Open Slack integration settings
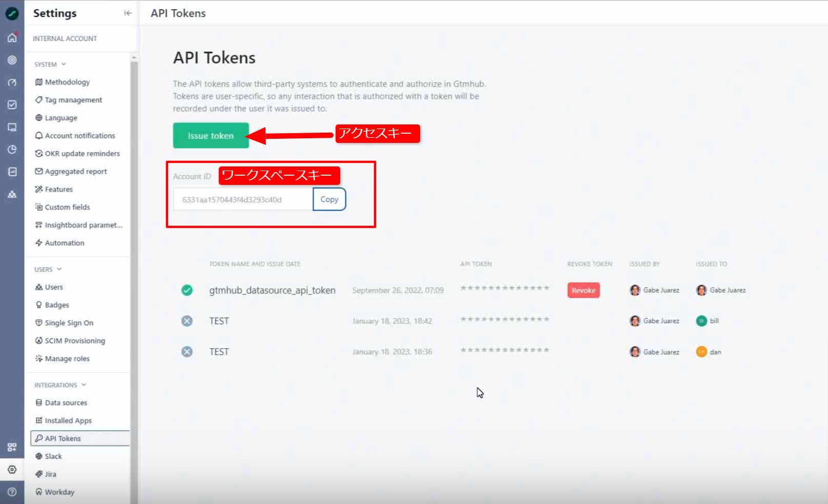The width and height of the screenshot is (828, 504). (49, 456)
